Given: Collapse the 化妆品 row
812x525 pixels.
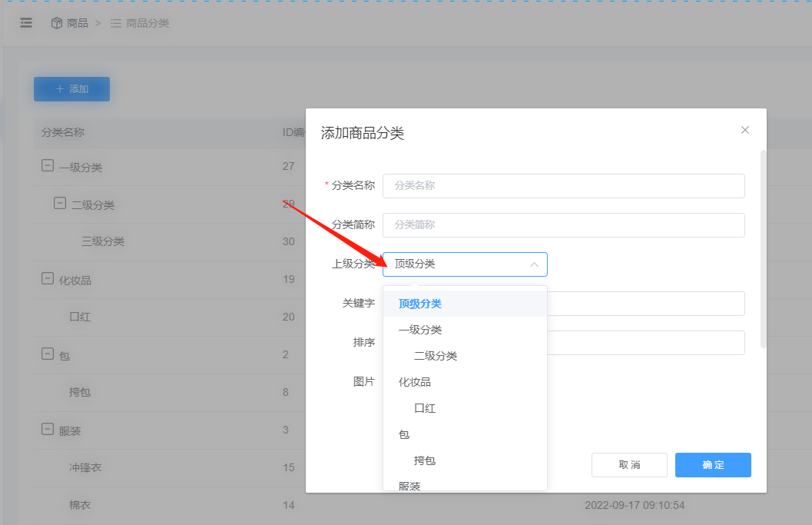Looking at the screenshot, I should coord(47,279).
